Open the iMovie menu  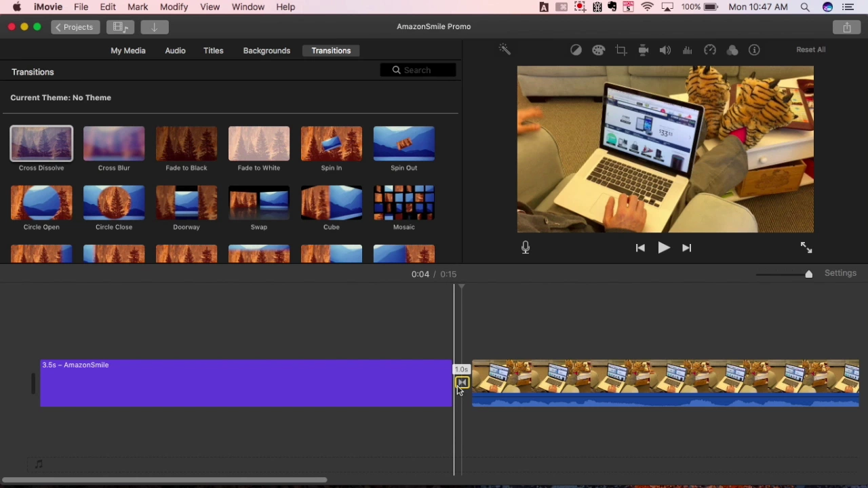coord(48,7)
